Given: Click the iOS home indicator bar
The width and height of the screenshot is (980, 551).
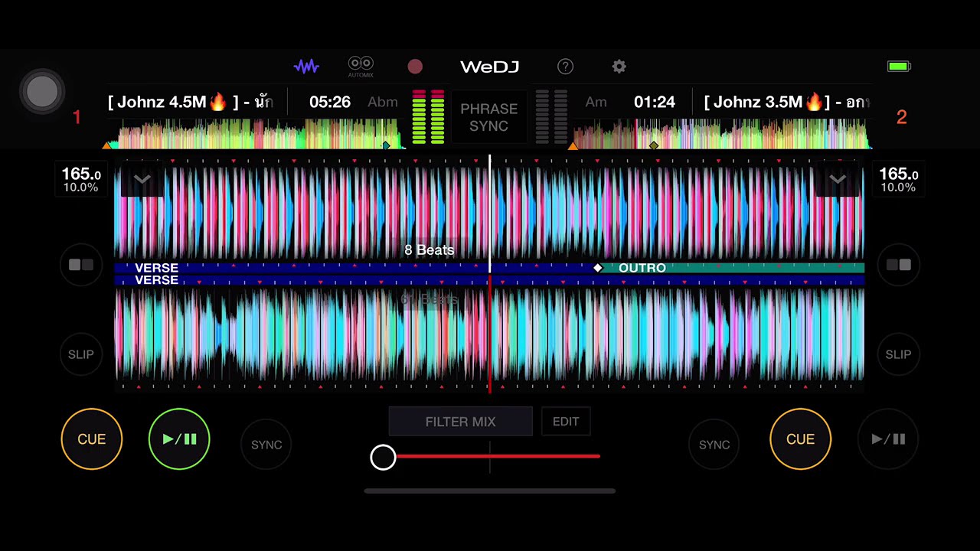Looking at the screenshot, I should coord(490,491).
